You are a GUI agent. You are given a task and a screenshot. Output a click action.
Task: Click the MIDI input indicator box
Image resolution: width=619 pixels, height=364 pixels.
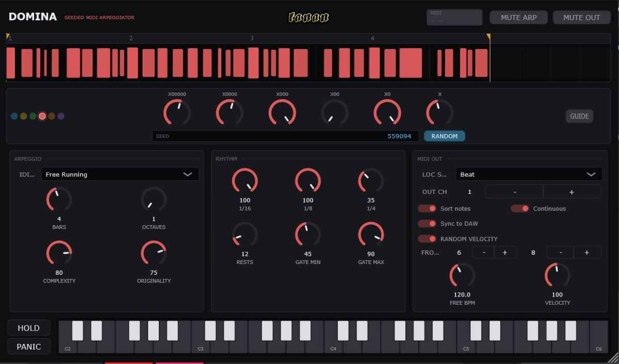pos(454,18)
